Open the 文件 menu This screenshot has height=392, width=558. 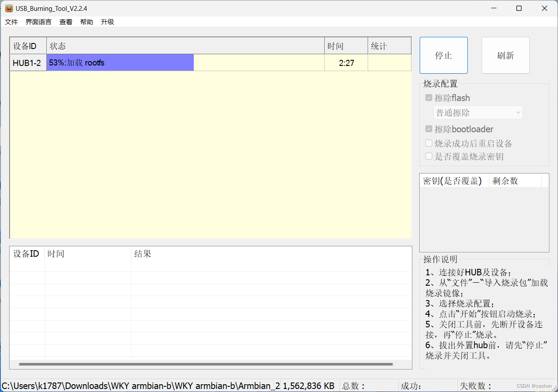(11, 22)
